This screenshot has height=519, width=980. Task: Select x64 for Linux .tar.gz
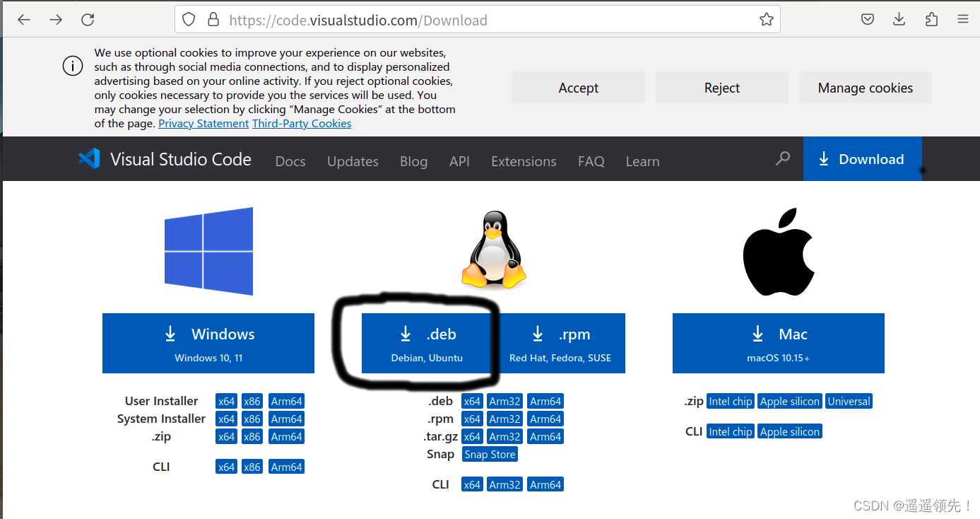(472, 436)
